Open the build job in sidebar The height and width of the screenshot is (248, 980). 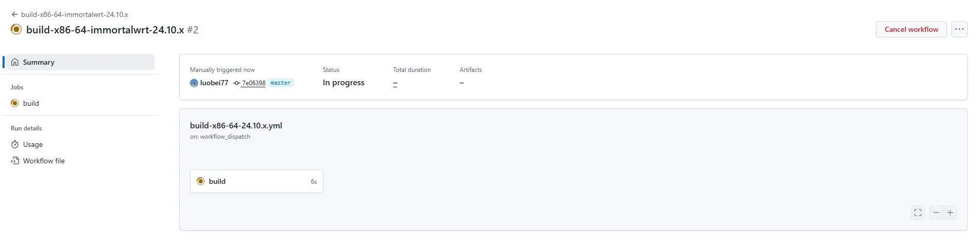pos(31,103)
